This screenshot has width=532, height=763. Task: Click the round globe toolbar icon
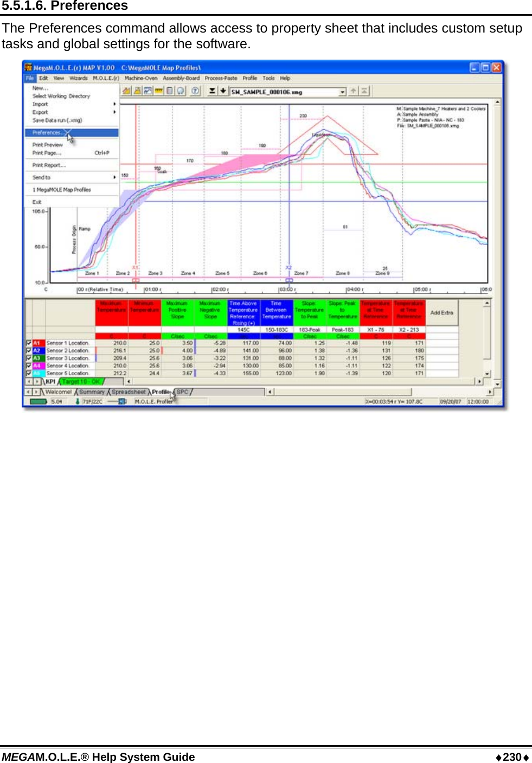click(181, 91)
